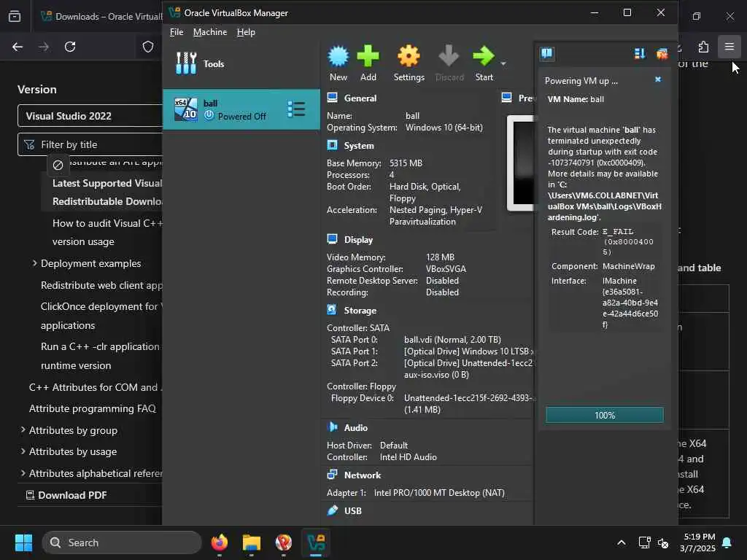Dismiss the Powering VM up notification
Image resolution: width=747 pixels, height=560 pixels.
click(x=658, y=79)
